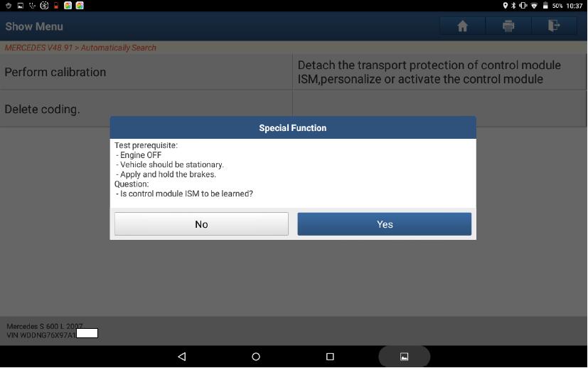Tap the Bluetooth status bar icon
The height and width of the screenshot is (368, 588).
click(513, 6)
